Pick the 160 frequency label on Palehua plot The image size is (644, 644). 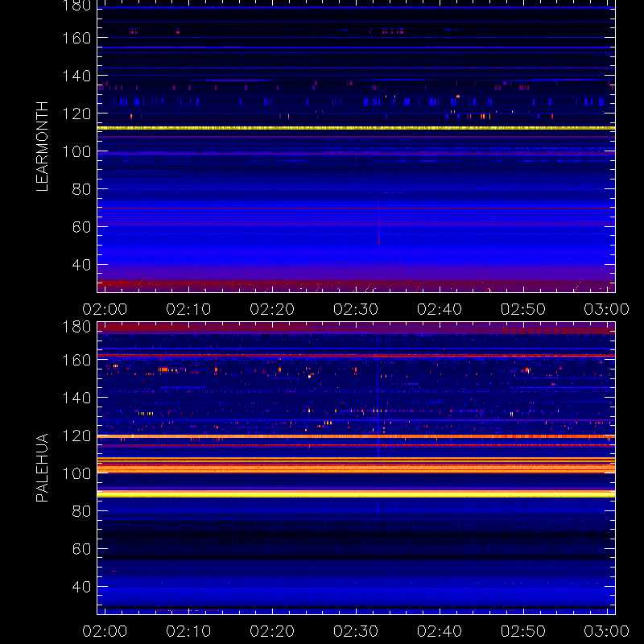tap(76, 360)
